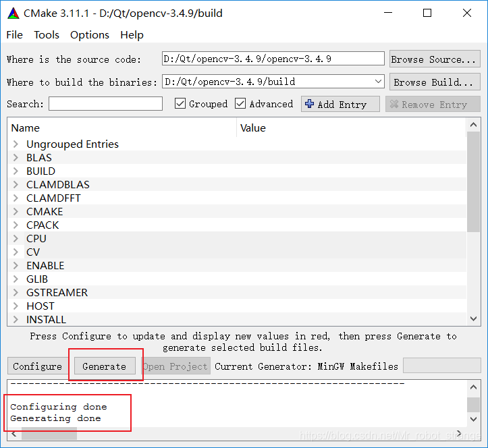Select the GSTREAMER row label
Image resolution: width=488 pixels, height=448 pixels.
pyautogui.click(x=57, y=292)
